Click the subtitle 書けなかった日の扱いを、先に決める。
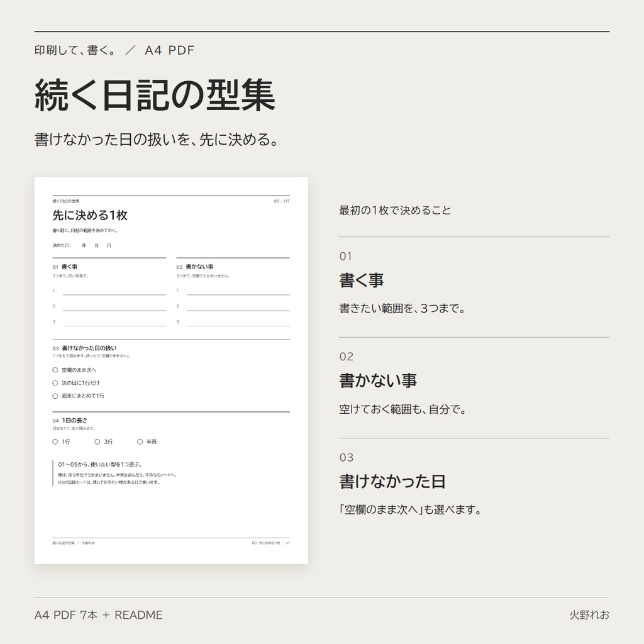The width and height of the screenshot is (644, 644). tap(157, 140)
